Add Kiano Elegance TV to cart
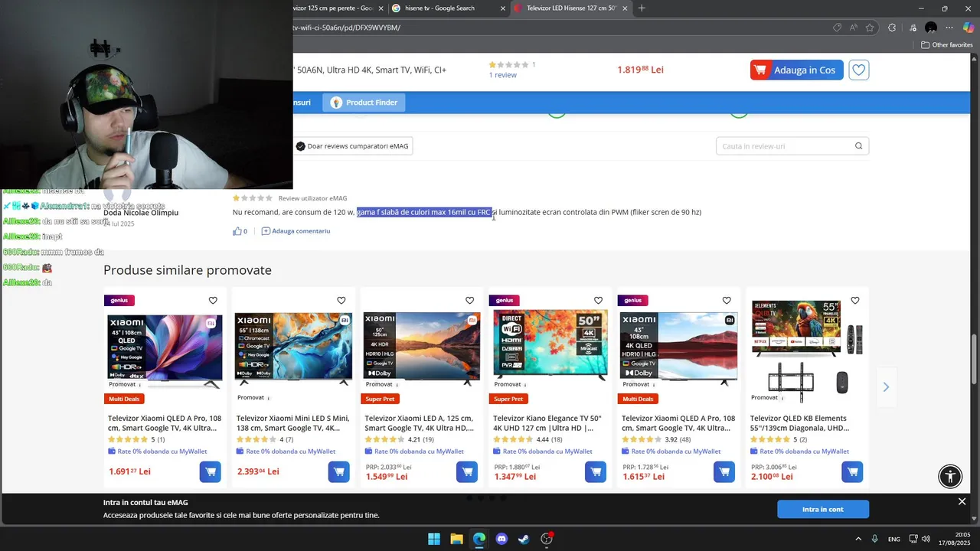This screenshot has height=551, width=980. tap(596, 472)
